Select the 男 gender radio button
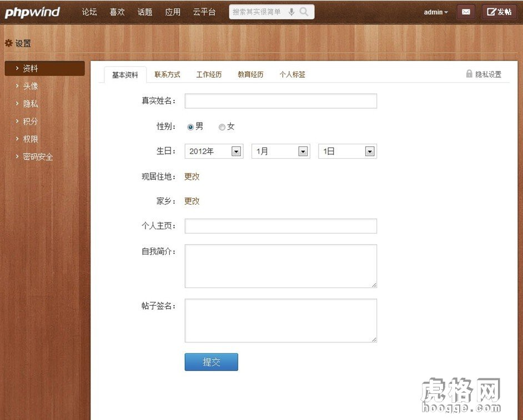The image size is (523, 420). [x=190, y=126]
